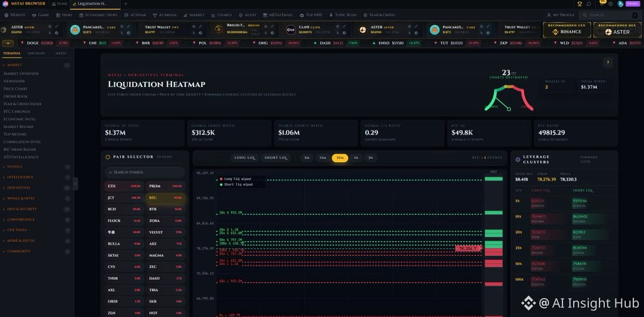Open Fear & Greed in top navigation

pyautogui.click(x=380, y=15)
